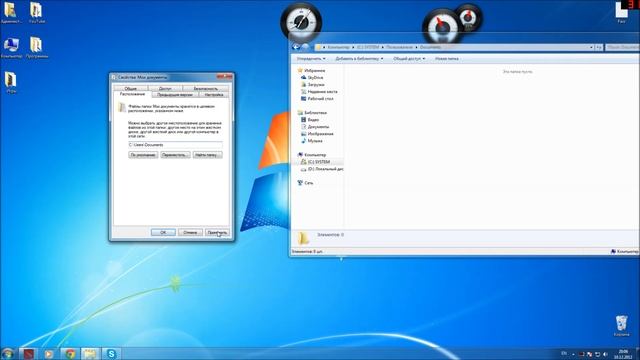Select the Recycle Bin desktop icon

coord(621,325)
